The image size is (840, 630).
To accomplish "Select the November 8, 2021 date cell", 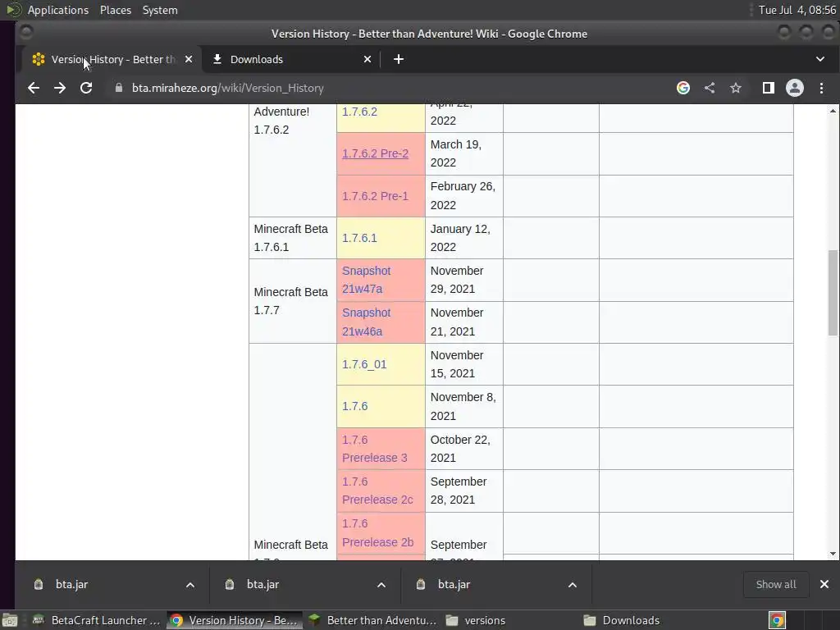I will pos(464,406).
